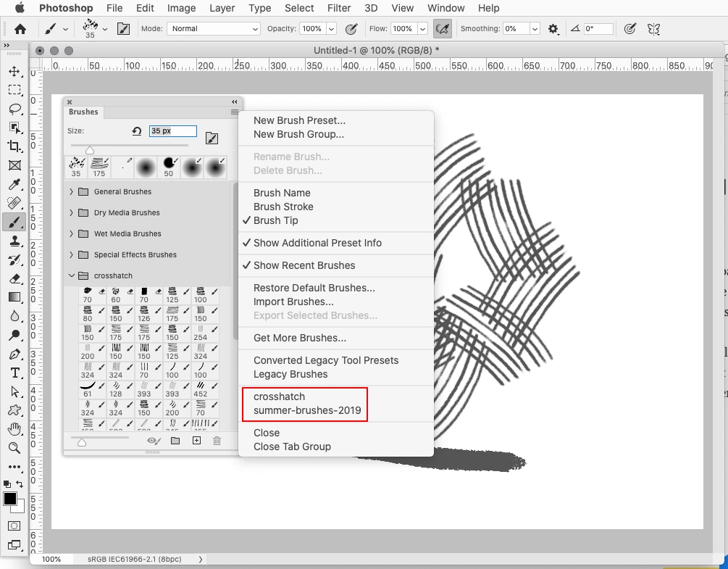
Task: Click the brush Size slider handle
Action: pos(90,150)
